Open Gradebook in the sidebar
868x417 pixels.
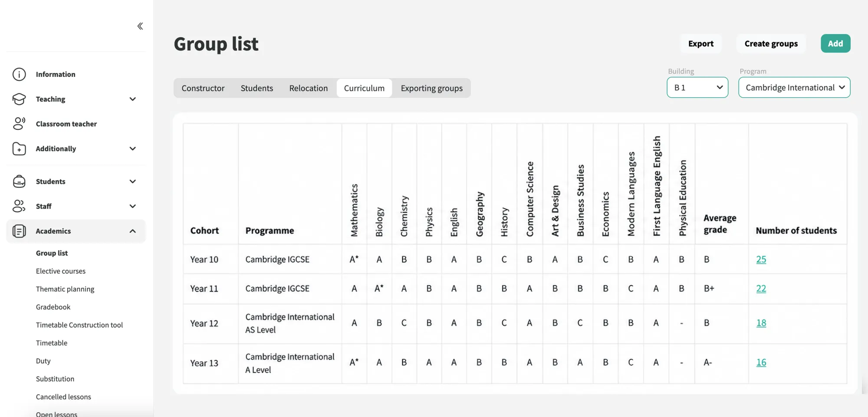click(x=53, y=307)
